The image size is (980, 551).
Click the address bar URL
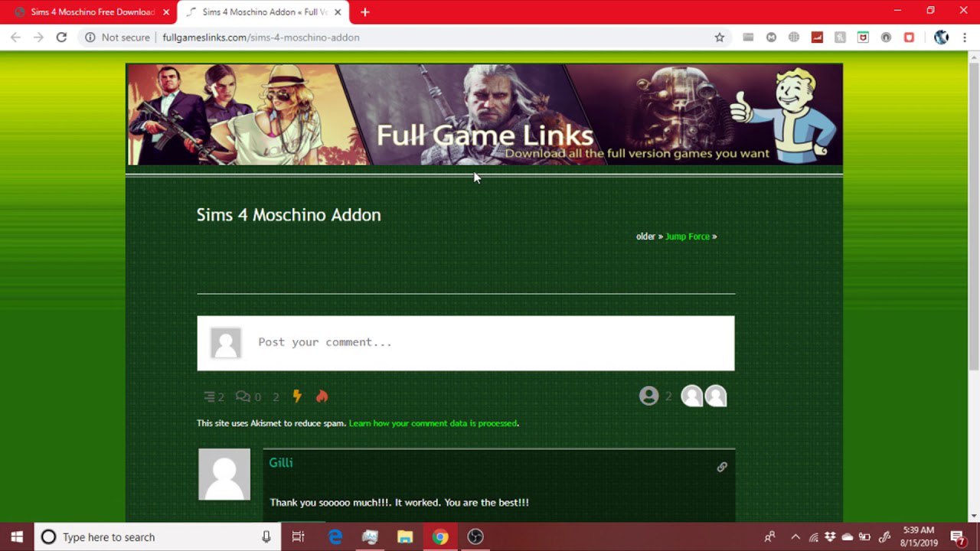point(261,37)
